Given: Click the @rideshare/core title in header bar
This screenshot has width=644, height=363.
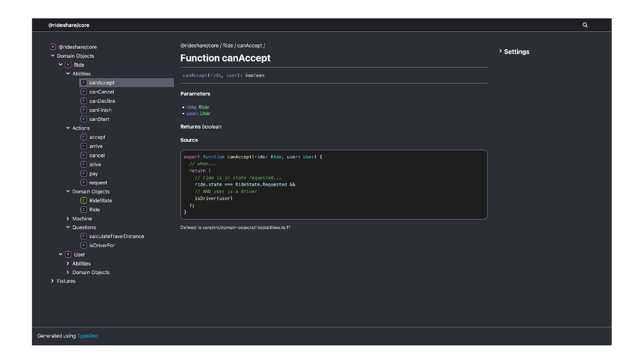Looking at the screenshot, I should (69, 25).
